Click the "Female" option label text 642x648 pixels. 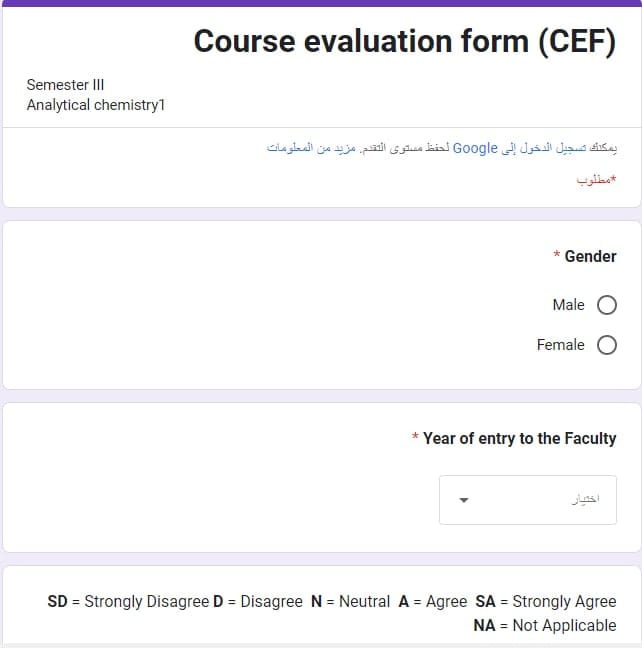(560, 345)
